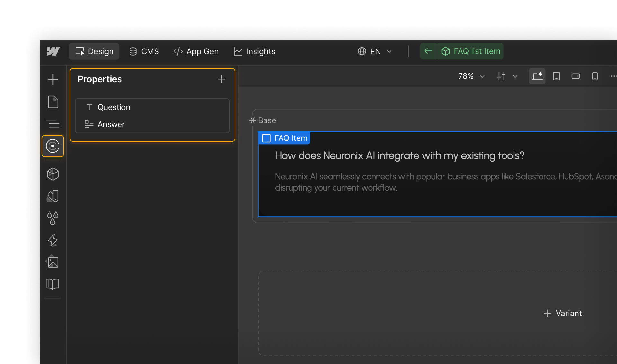Expand the EN language dropdown

click(375, 51)
